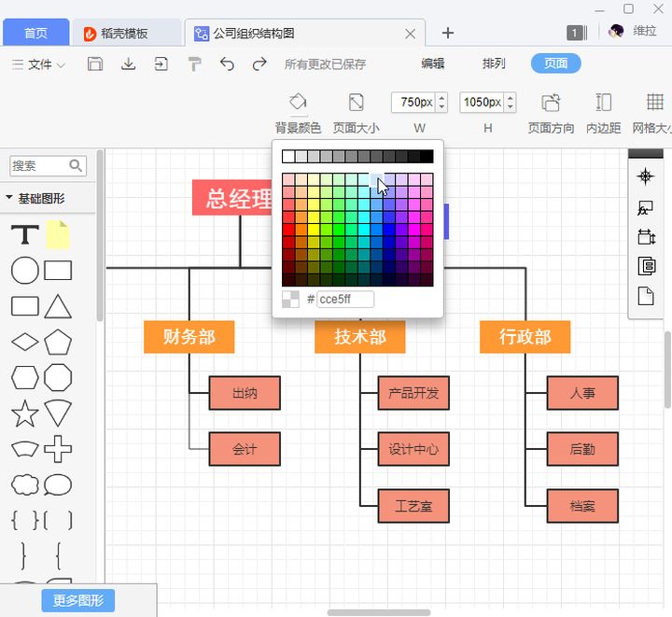This screenshot has height=617, width=672.
Task: Redo the last action
Action: tap(259, 64)
